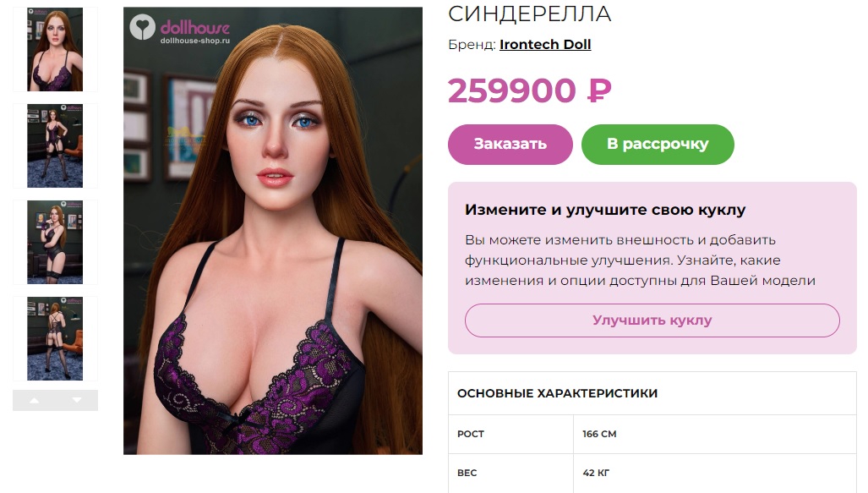This screenshot has height=493, width=868.
Task: Select the fourth thumbnail, back view
Action: (x=55, y=338)
